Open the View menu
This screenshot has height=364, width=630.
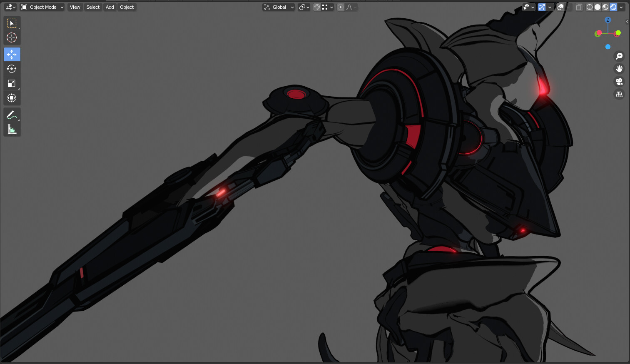(75, 7)
